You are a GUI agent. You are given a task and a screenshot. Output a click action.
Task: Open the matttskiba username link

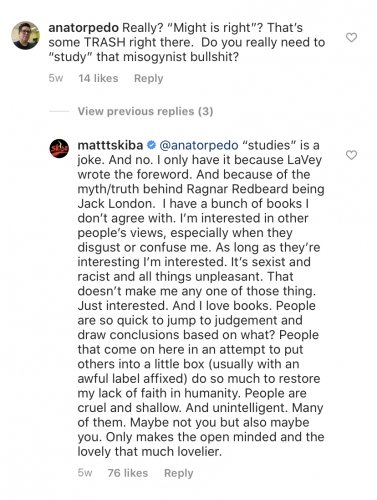(110, 145)
